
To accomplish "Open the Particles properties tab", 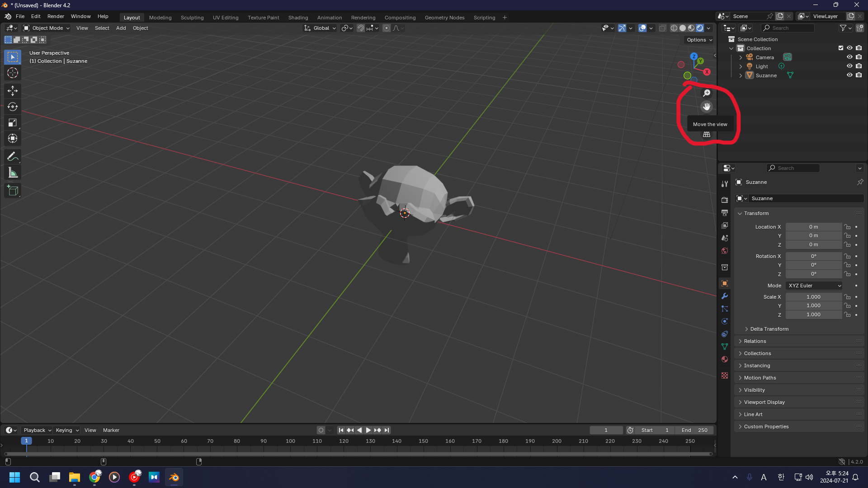I will (725, 309).
